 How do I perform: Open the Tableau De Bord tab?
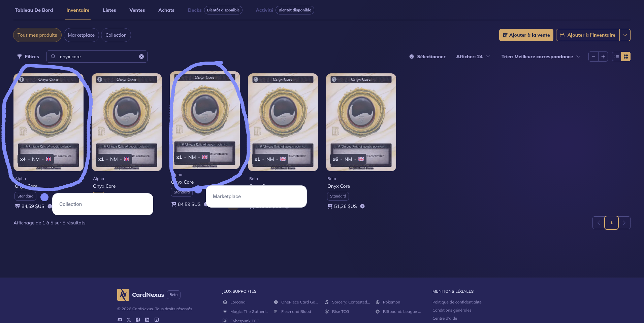34,10
